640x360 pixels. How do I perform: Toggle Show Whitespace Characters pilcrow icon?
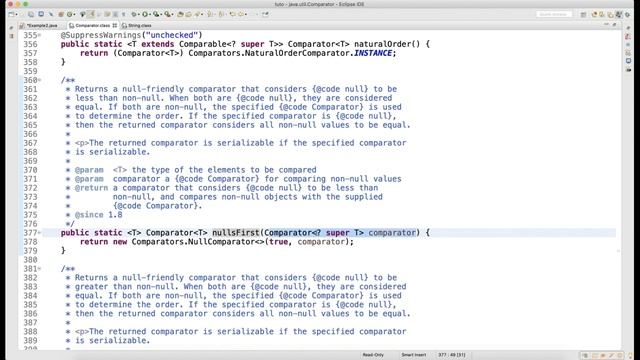123,14
